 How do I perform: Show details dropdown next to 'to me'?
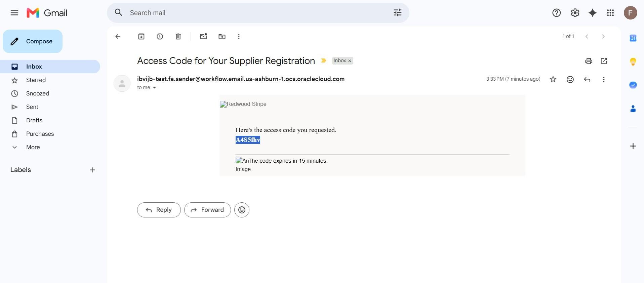pos(154,88)
